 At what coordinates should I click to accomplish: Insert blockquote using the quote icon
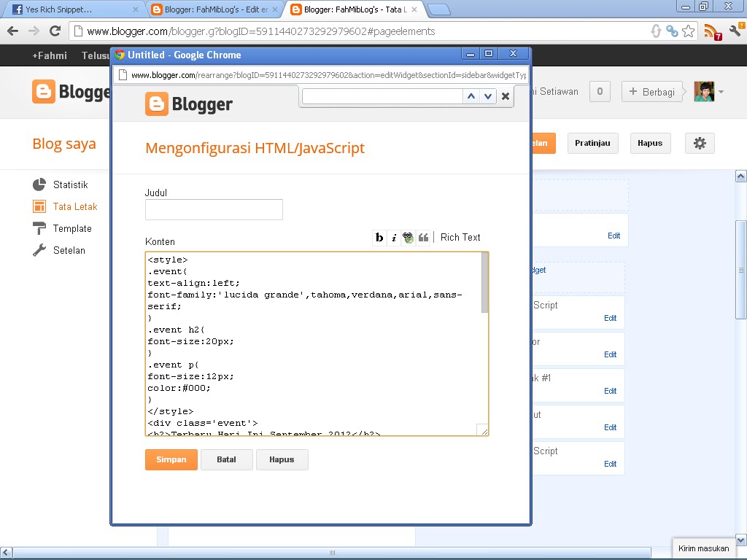click(423, 237)
